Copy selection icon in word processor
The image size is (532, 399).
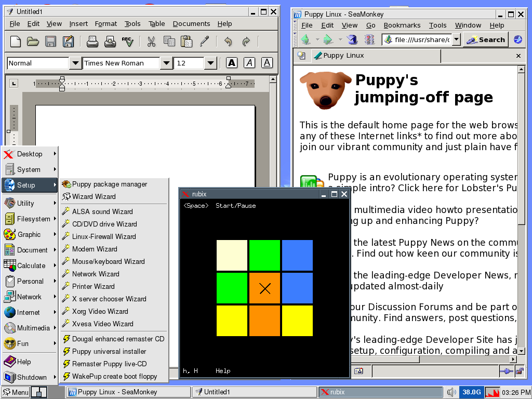(169, 42)
